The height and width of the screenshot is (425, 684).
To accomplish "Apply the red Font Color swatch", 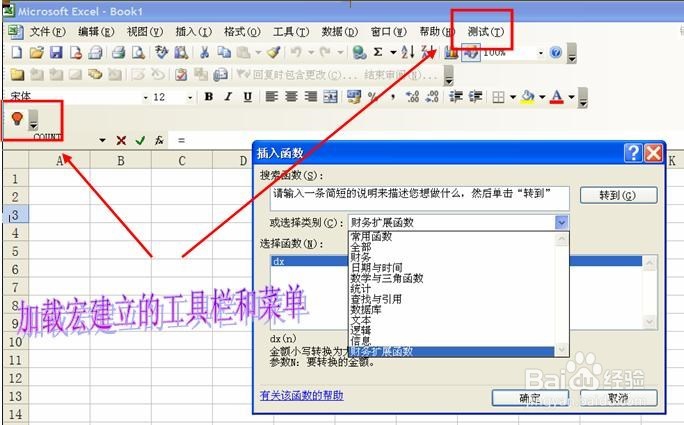I will click(557, 97).
